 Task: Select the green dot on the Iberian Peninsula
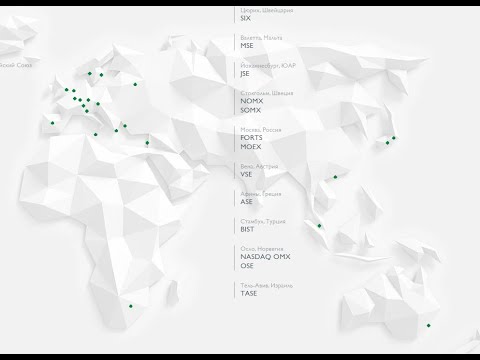click(x=52, y=123)
